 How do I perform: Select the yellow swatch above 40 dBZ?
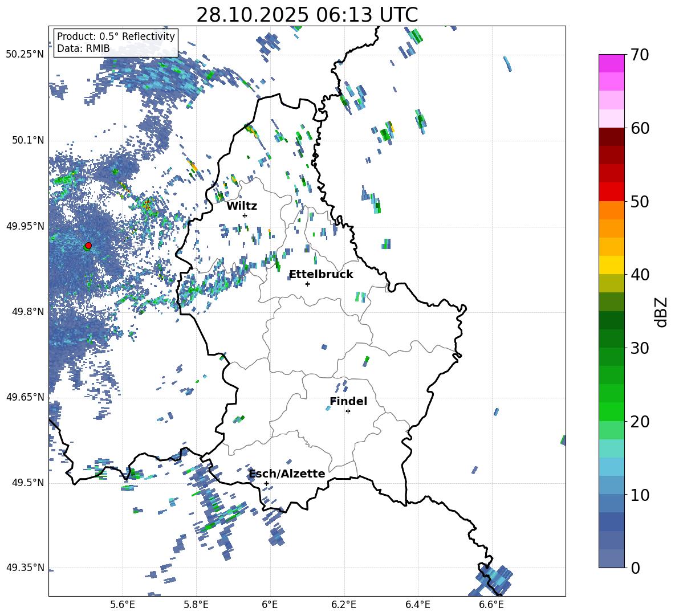point(612,265)
